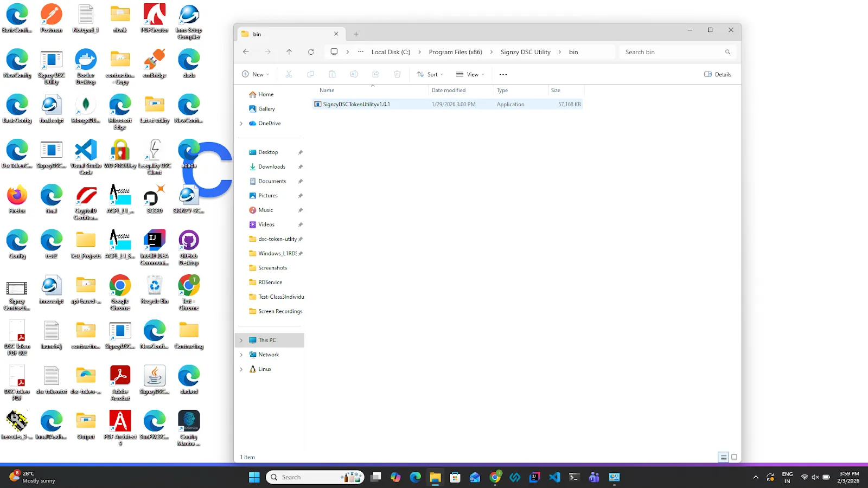Click the taskbar Search box
Screen dimensions: 868x488
point(315,477)
